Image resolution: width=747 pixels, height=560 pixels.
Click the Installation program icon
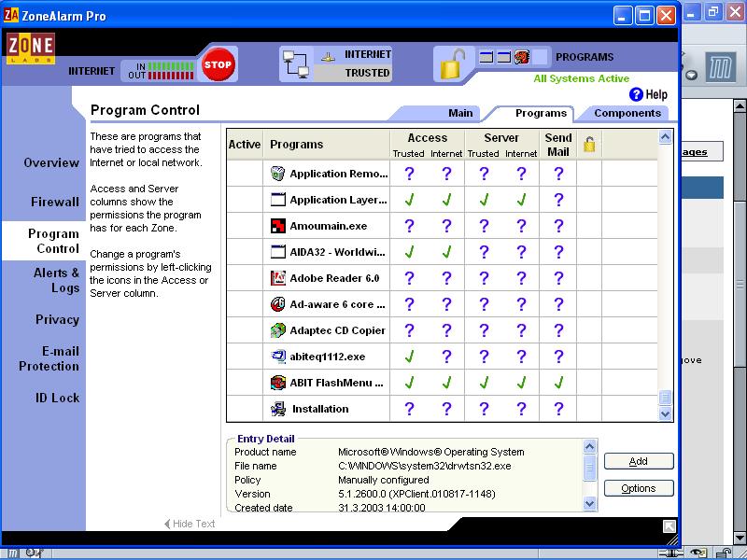pyautogui.click(x=277, y=409)
